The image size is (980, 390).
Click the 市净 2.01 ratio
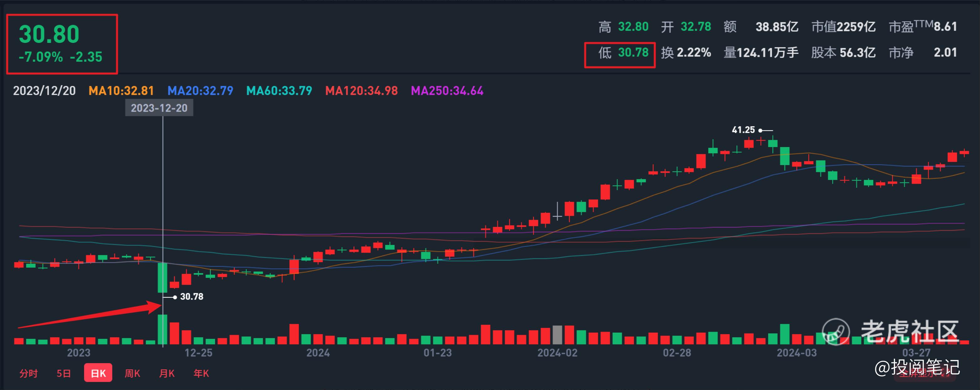tap(923, 53)
